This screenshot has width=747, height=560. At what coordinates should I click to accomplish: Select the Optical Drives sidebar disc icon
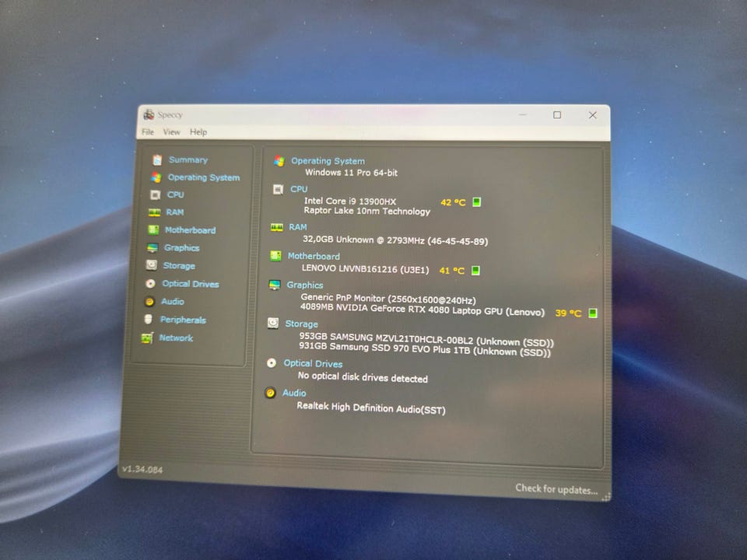(x=150, y=283)
